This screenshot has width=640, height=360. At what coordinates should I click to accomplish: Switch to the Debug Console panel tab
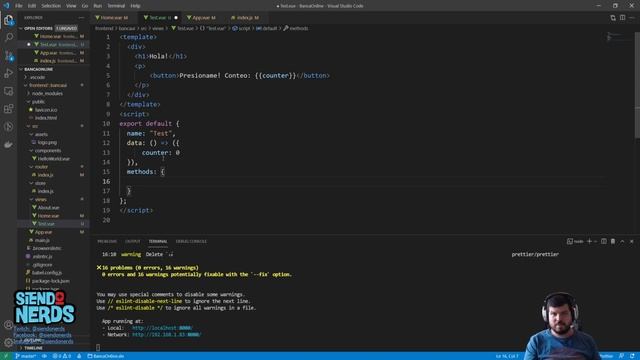pos(191,241)
